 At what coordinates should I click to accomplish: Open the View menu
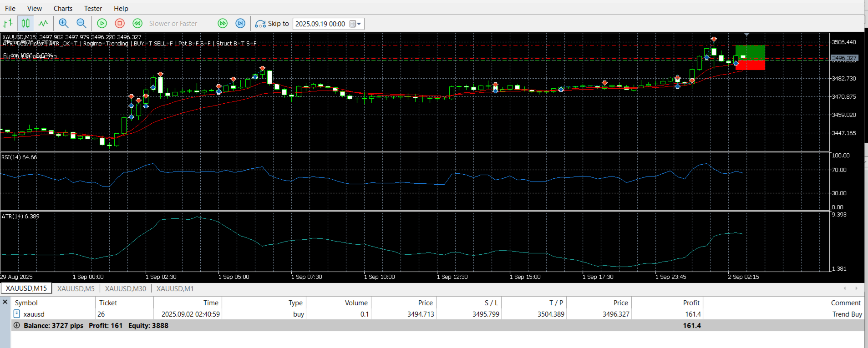[x=35, y=8]
